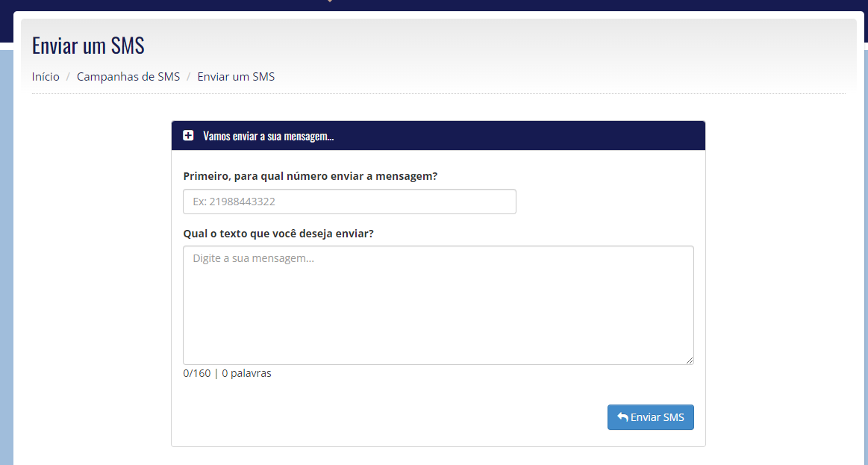Click the pipe separator between the counters
The width and height of the screenshot is (868, 465).
(x=216, y=373)
